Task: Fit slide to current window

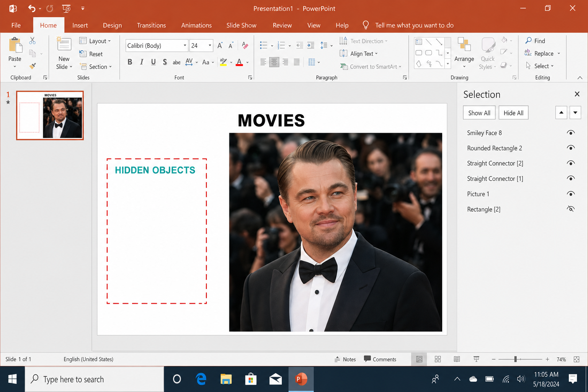Action: (577, 359)
